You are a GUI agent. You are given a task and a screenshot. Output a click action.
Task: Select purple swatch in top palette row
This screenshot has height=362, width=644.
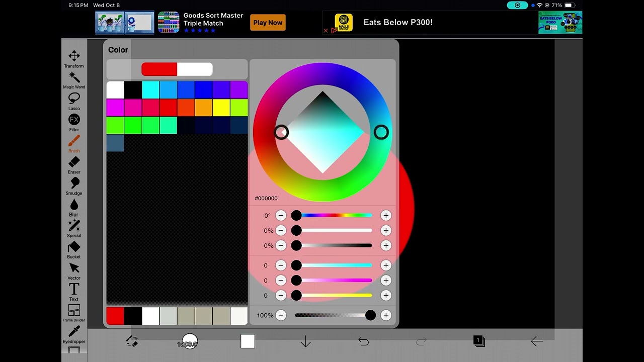239,90
